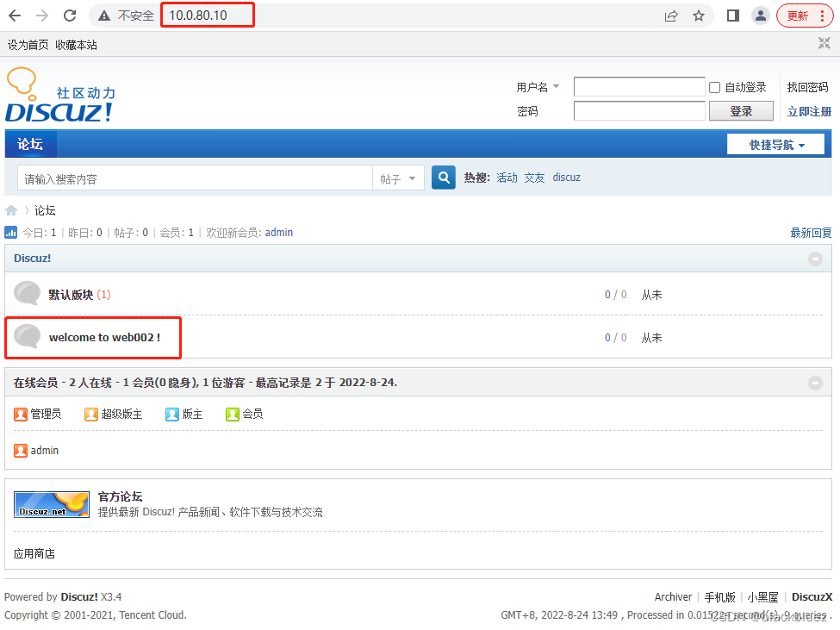Viewport: 840px width, 630px height.
Task: Select the 论坛 navigation tab
Action: 30,144
